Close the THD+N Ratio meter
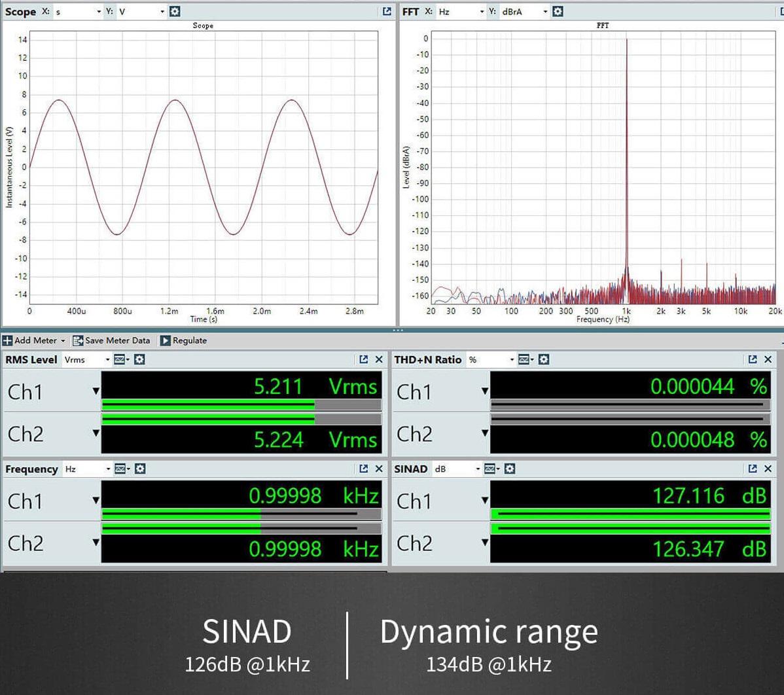This screenshot has width=784, height=695. coord(768,359)
